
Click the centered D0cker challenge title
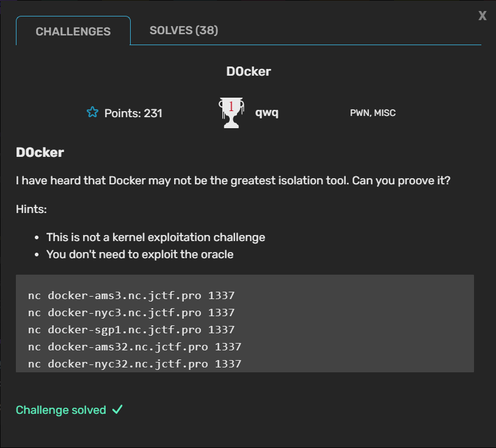click(248, 71)
